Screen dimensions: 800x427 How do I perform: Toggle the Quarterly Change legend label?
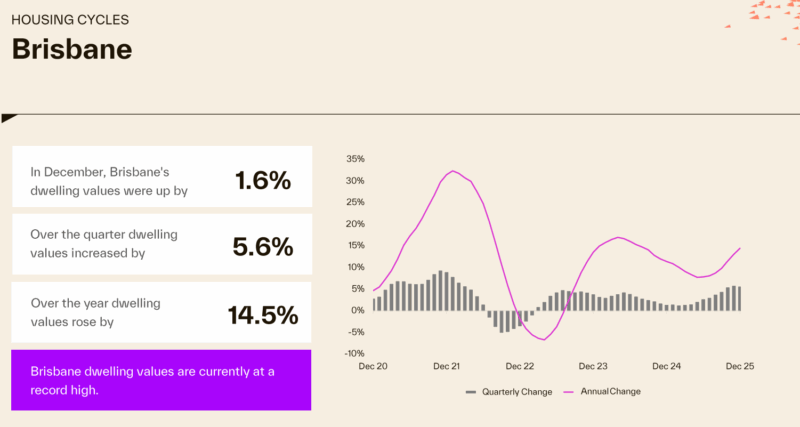pyautogui.click(x=516, y=392)
